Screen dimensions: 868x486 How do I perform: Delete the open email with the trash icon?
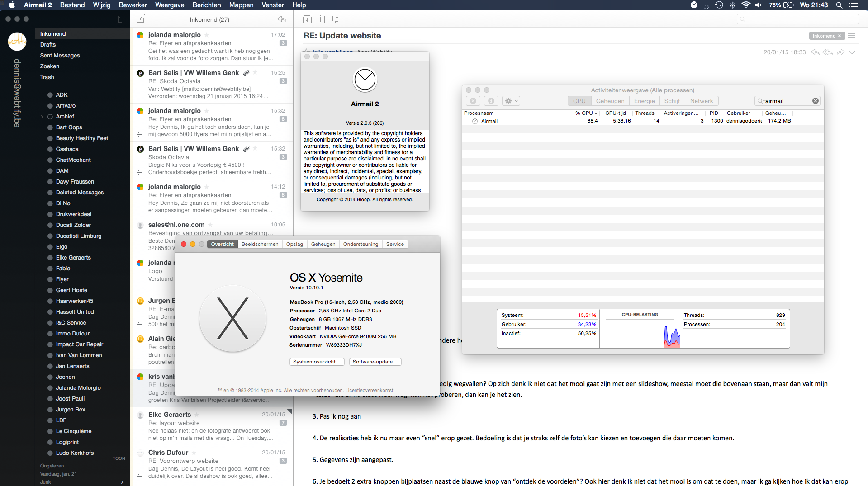[x=322, y=19]
